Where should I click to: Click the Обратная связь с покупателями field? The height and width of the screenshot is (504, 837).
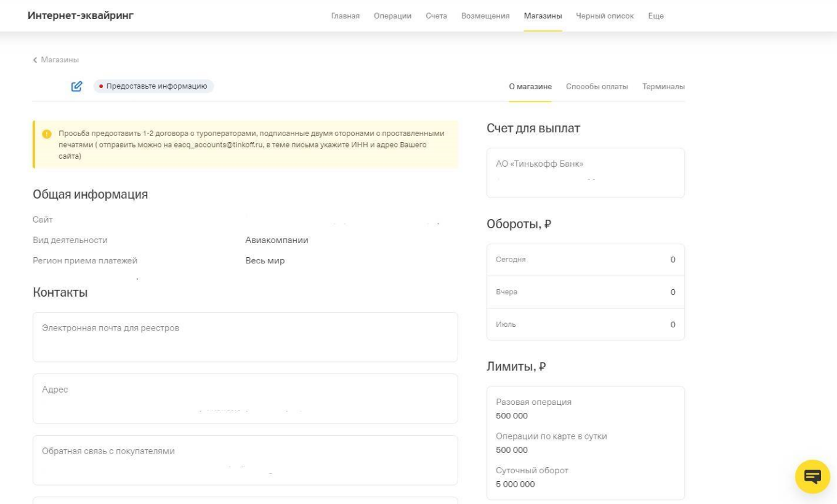(x=245, y=460)
